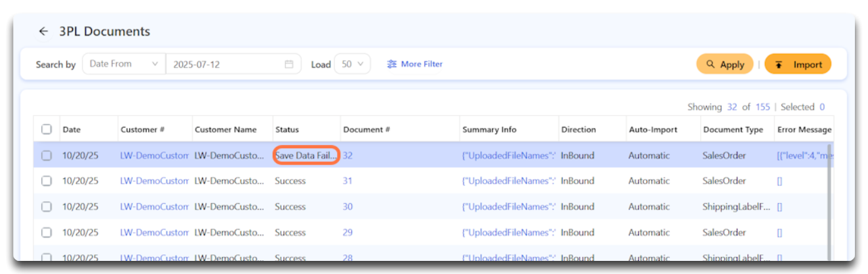Open document number 29 link
Image resolution: width=868 pixels, height=274 pixels.
coord(347,232)
